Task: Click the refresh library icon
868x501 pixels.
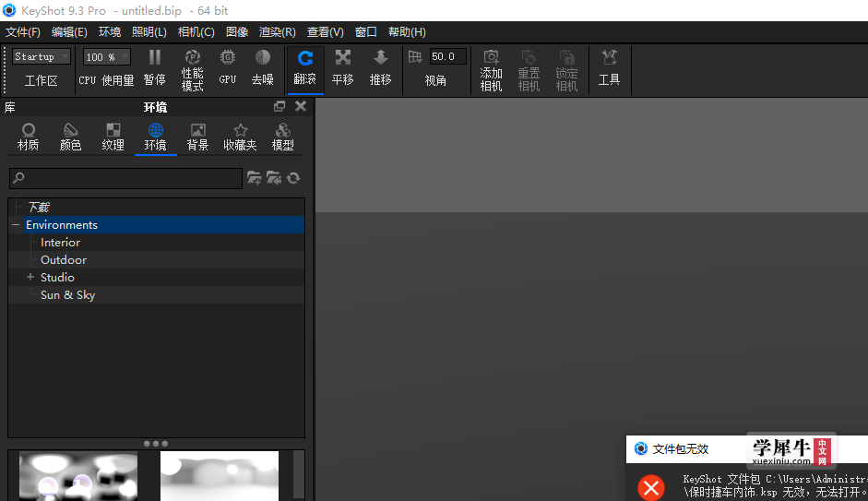Action: point(293,178)
